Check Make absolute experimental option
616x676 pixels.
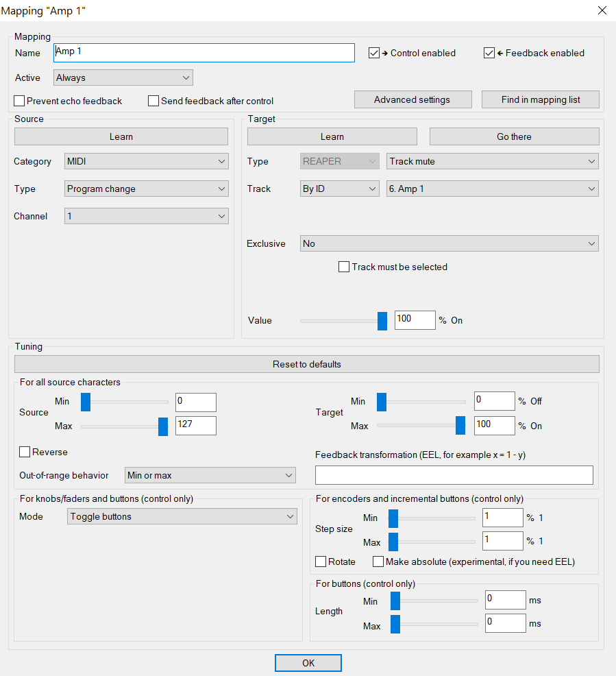(x=378, y=562)
